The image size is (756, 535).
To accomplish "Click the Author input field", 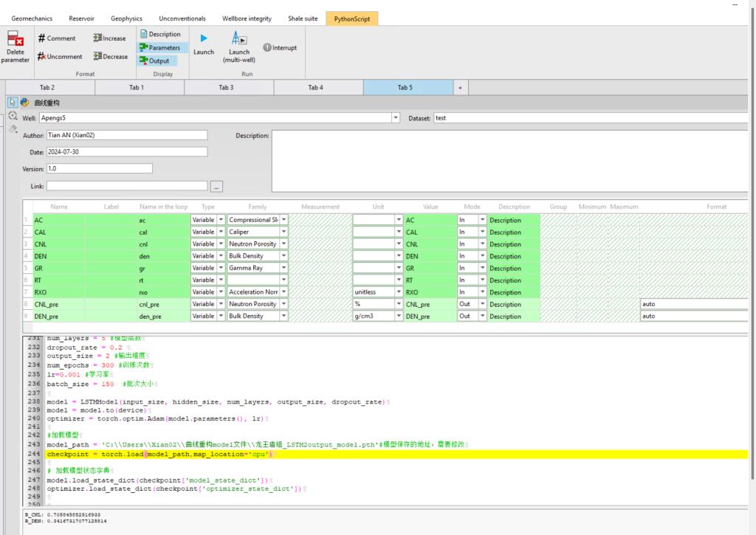I will pos(126,135).
